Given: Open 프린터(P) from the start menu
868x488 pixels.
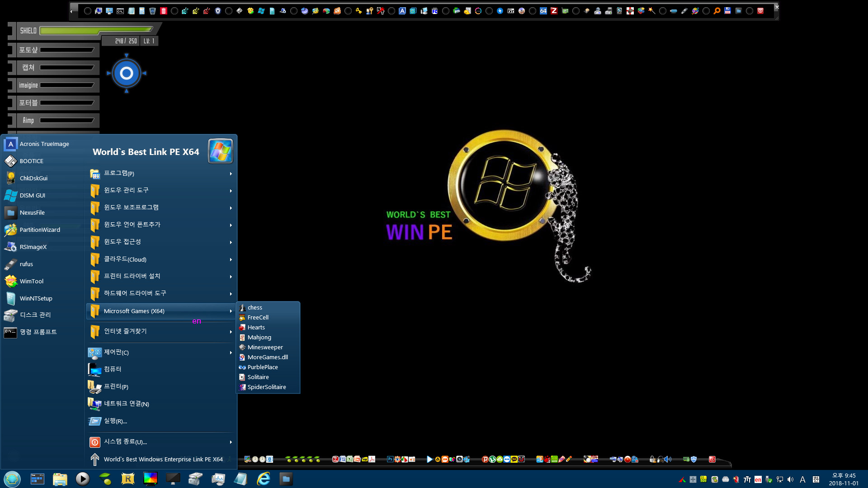Looking at the screenshot, I should [x=160, y=386].
